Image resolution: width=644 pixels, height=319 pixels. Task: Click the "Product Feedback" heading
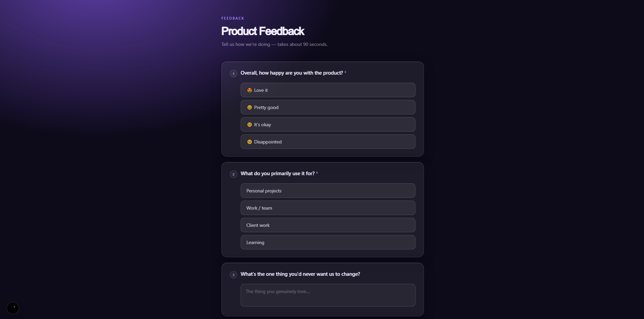pyautogui.click(x=263, y=31)
